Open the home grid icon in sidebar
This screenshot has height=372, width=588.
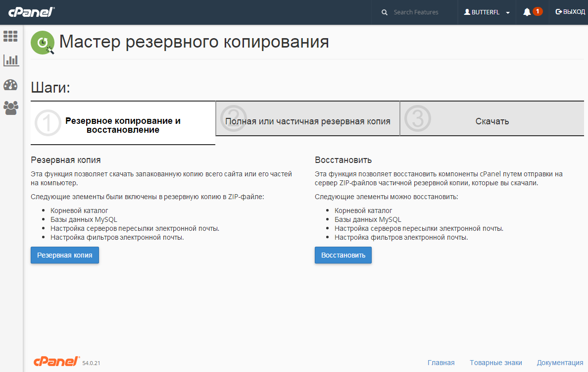[10, 36]
